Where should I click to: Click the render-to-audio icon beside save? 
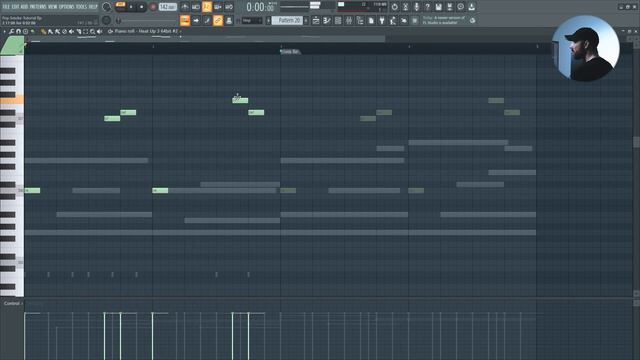(x=449, y=7)
